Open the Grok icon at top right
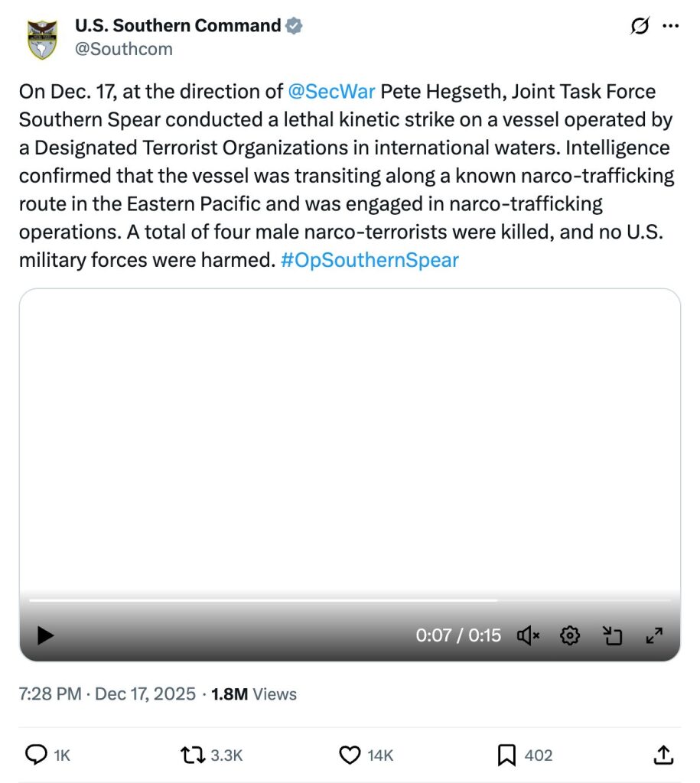 click(640, 27)
